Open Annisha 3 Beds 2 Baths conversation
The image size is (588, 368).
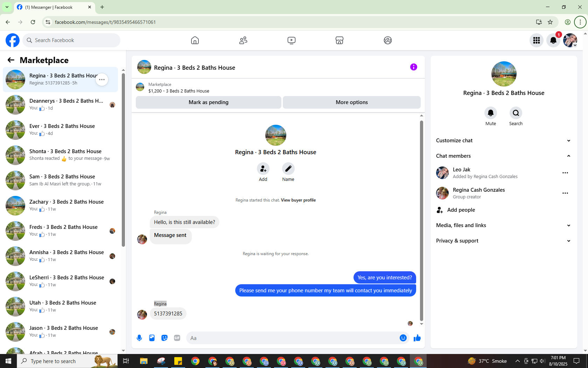[60, 256]
